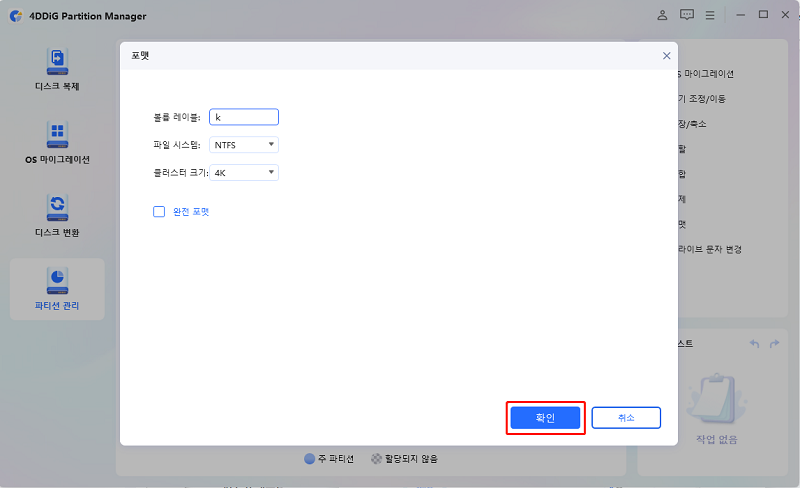Open the feedback chat icon in title bar
This screenshot has width=800, height=488.
687,15
